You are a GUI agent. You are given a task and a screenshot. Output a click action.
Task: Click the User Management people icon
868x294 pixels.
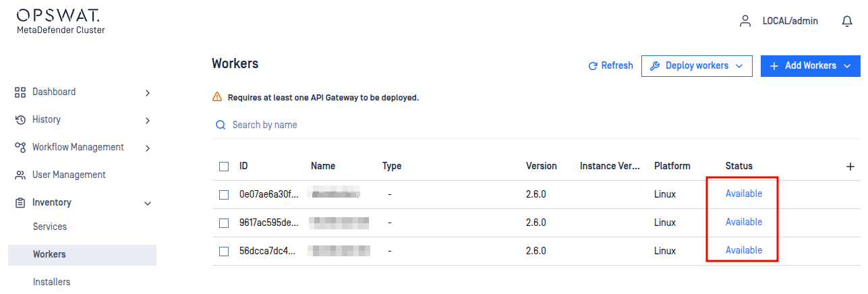pos(20,175)
